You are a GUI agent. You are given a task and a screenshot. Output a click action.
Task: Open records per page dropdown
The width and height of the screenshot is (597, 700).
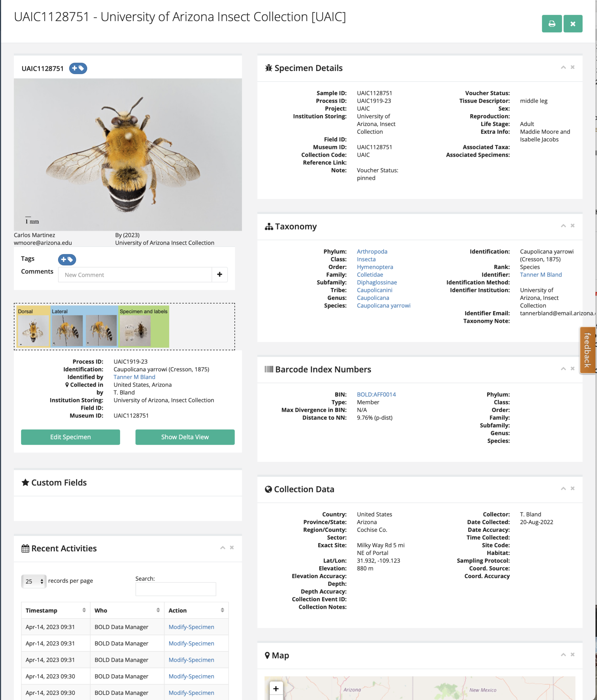tap(34, 581)
